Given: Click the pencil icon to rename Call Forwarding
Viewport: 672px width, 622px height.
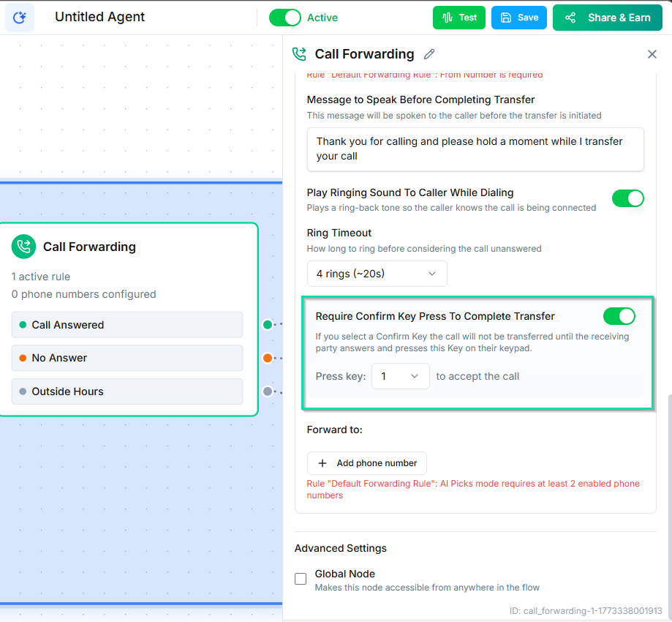Looking at the screenshot, I should point(429,54).
